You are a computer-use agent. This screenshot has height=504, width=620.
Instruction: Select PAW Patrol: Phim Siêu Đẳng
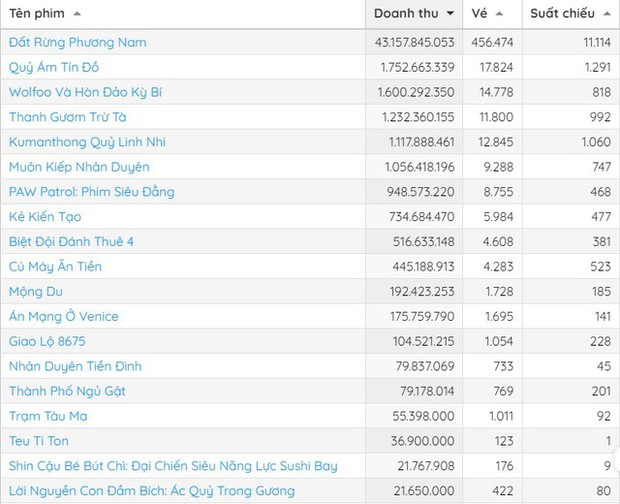[x=90, y=192]
